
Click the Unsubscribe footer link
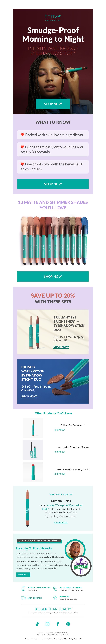(x=29, y=639)
